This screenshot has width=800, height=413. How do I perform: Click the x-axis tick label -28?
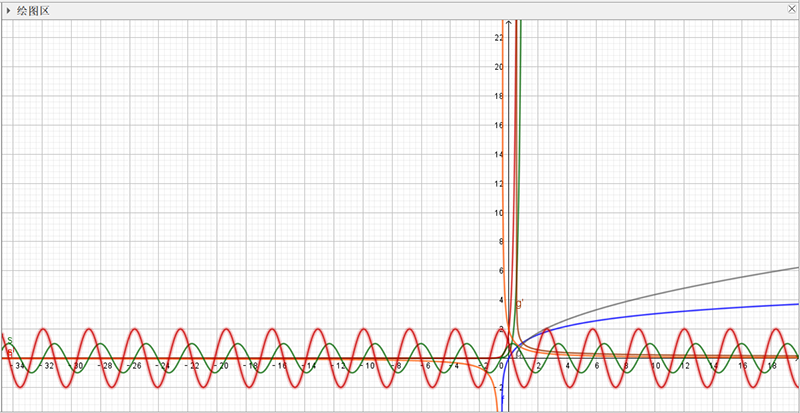106,366
